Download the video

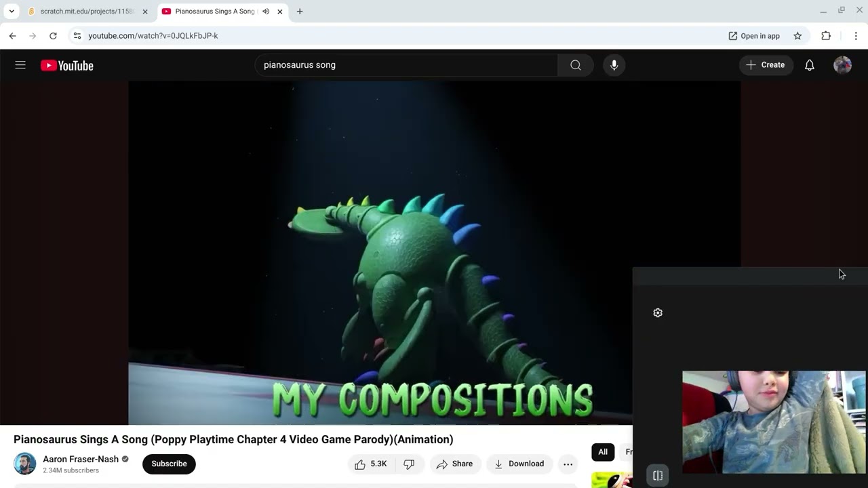[519, 464]
